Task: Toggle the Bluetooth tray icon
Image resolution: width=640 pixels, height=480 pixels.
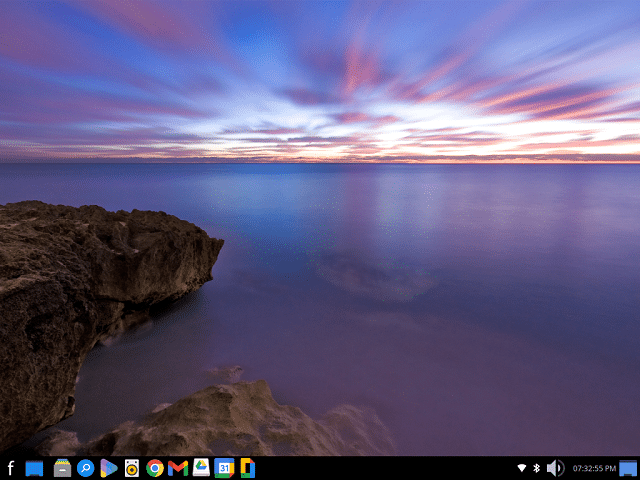Action: [536, 468]
